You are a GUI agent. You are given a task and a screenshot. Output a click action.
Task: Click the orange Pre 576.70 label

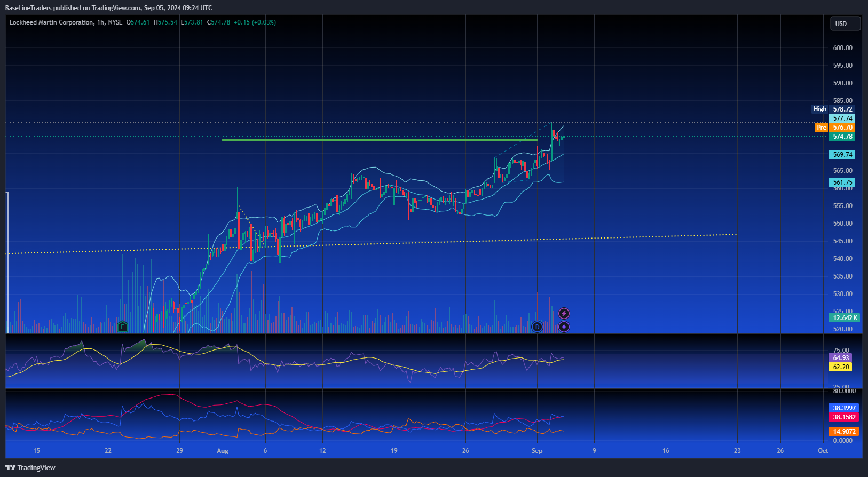[x=835, y=128]
